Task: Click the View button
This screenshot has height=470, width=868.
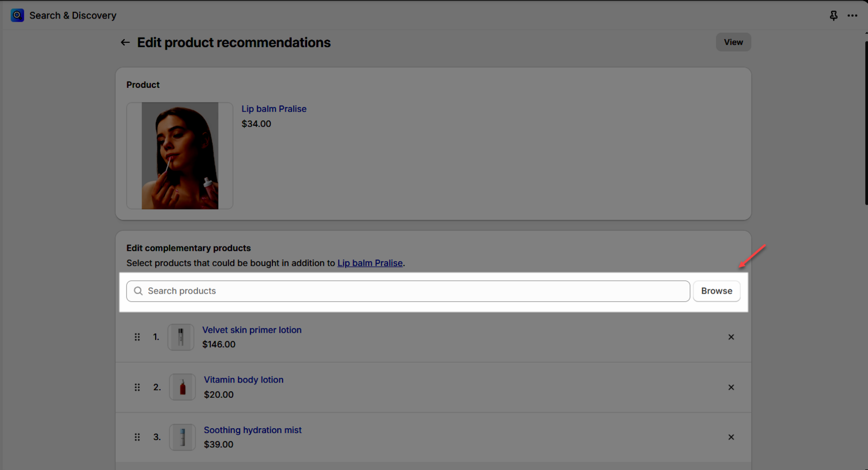Action: 733,42
